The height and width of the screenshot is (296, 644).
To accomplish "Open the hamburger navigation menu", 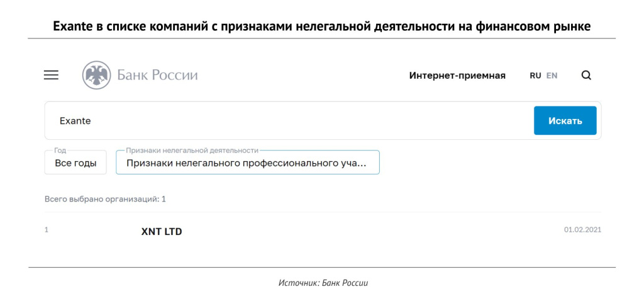I will 51,75.
